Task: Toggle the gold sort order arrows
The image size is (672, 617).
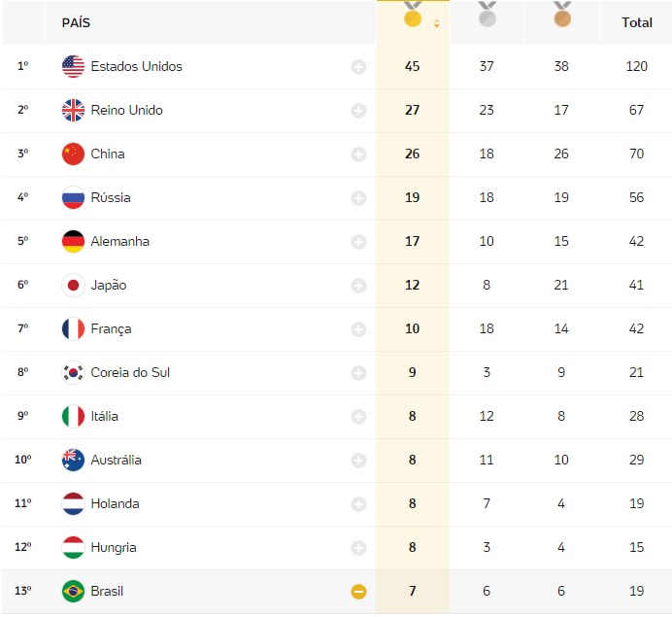Action: point(436,23)
